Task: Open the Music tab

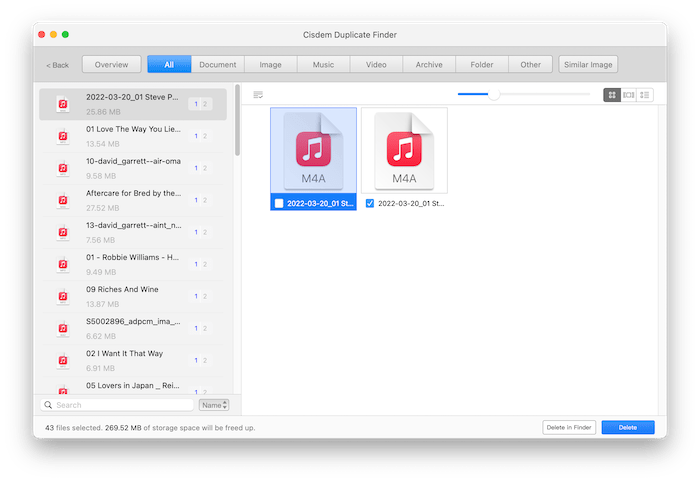Action: (x=323, y=65)
